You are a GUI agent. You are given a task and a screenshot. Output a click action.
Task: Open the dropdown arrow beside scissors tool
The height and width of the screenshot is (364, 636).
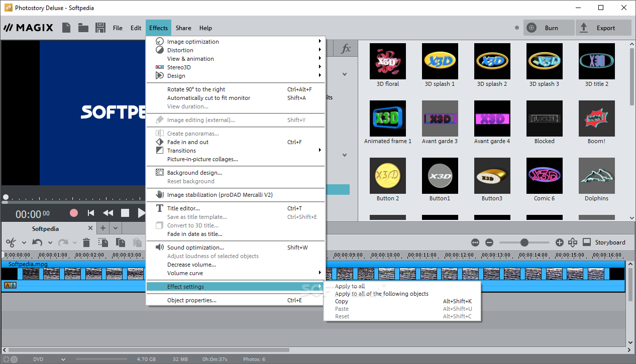tap(24, 243)
